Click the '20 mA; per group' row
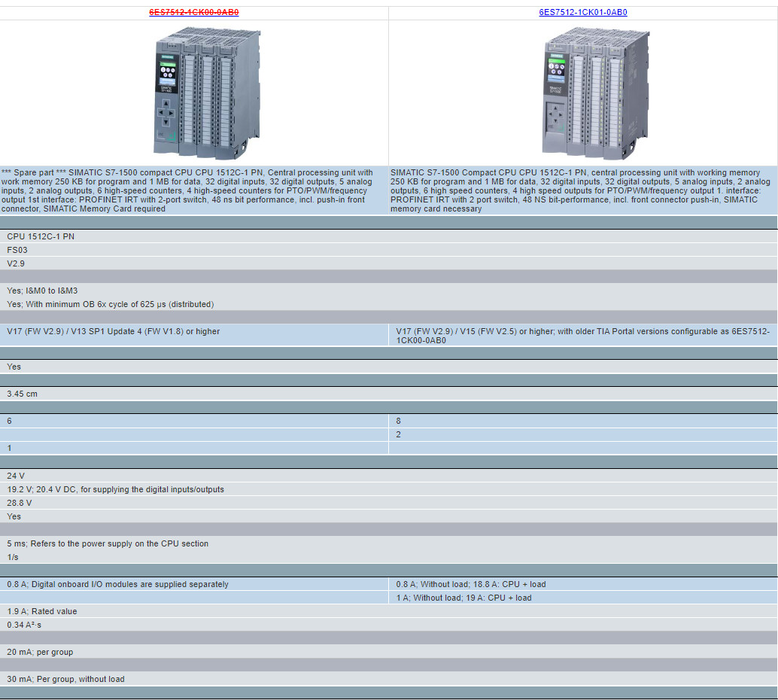Viewport: 778px width, 700px height. pos(388,653)
